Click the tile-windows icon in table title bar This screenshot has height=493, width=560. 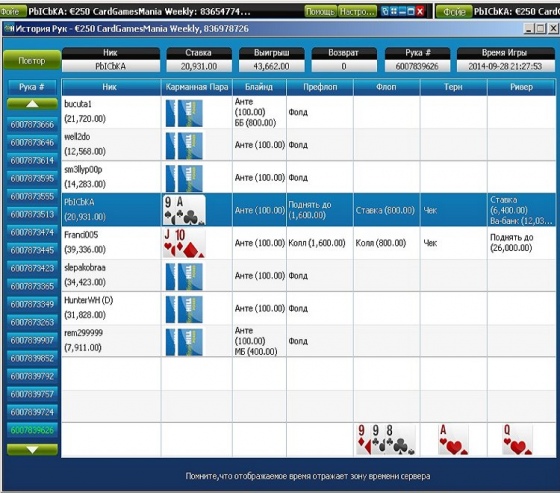(394, 11)
